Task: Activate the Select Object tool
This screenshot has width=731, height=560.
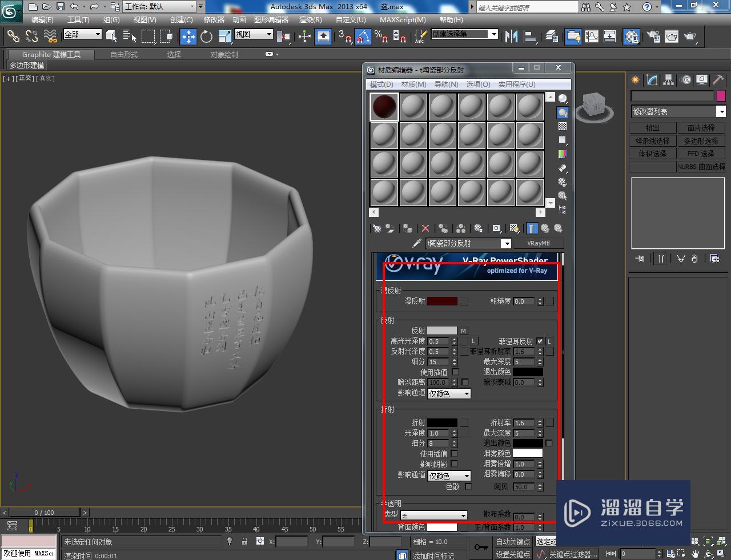Action: [111, 37]
